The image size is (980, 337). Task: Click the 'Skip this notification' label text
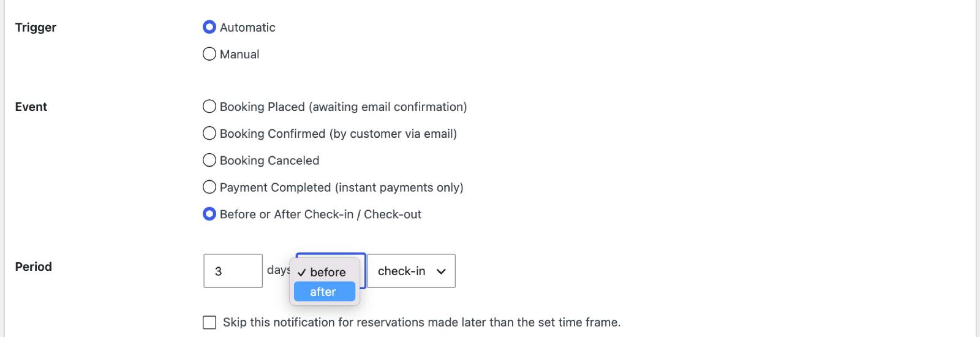(421, 322)
